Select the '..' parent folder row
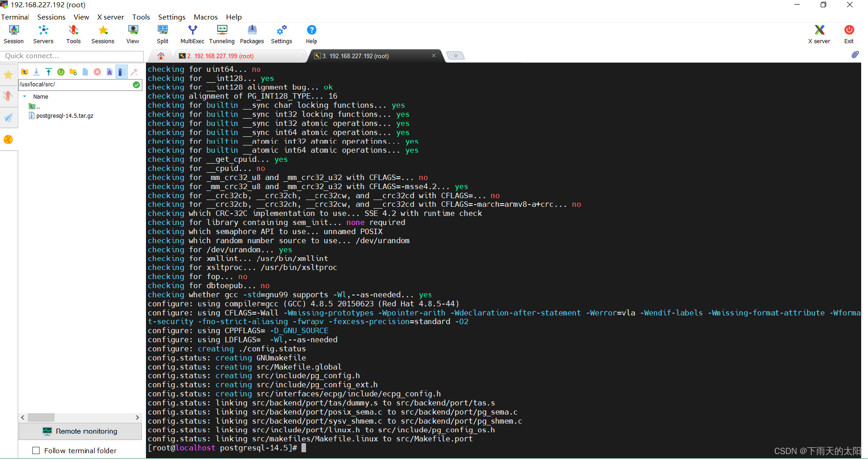 coord(35,106)
